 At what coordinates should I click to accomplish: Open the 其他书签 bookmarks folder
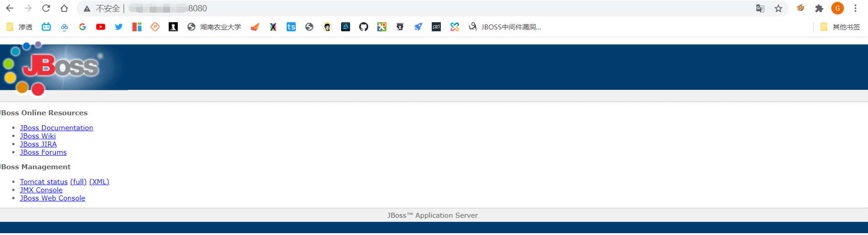click(840, 27)
